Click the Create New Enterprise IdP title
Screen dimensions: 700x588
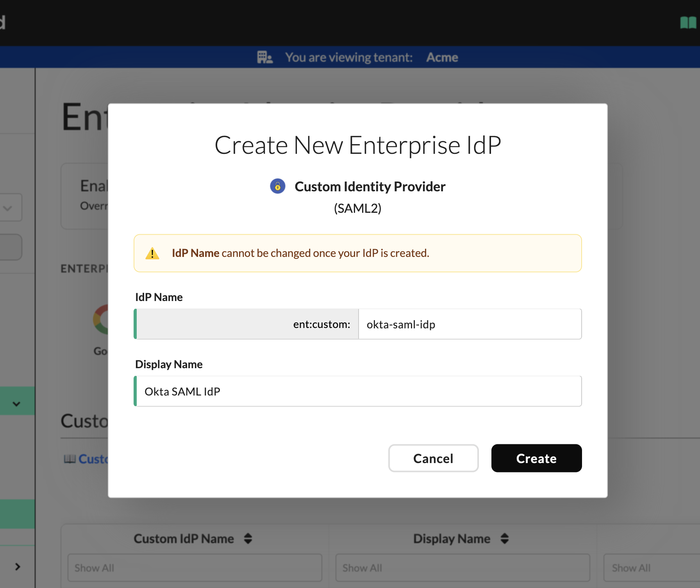[357, 145]
